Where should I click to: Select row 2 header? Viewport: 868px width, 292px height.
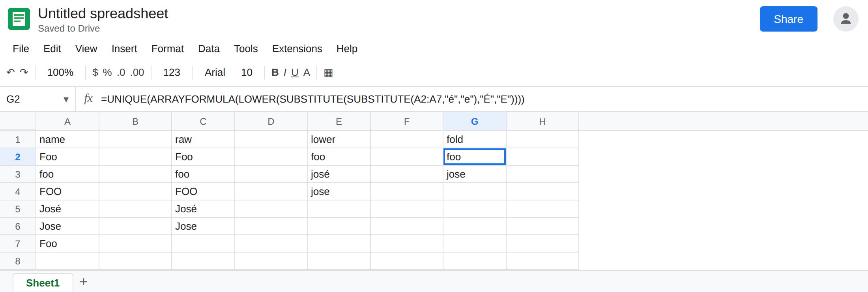[18, 157]
